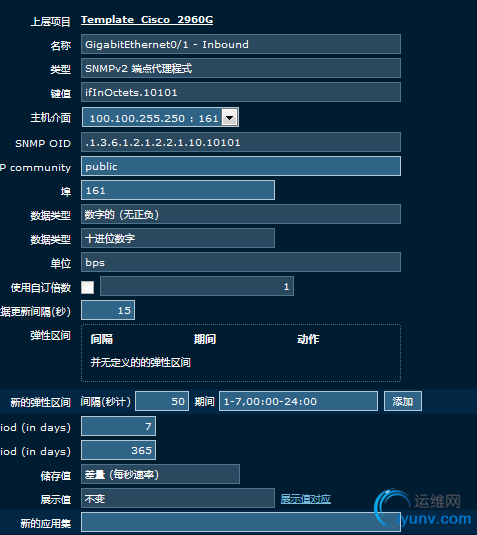The image size is (477, 535).
Task: Click the type field showing SNMPv2
Action: pyautogui.click(x=241, y=68)
